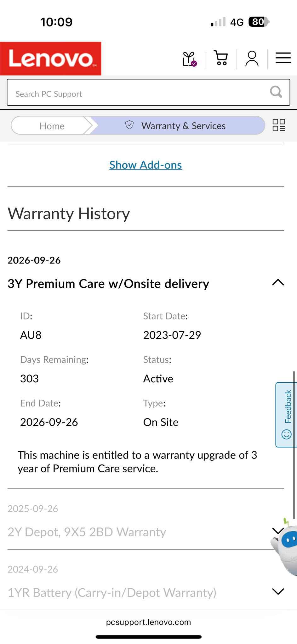
Task: Tap the Lenovo logo
Action: pos(51,58)
